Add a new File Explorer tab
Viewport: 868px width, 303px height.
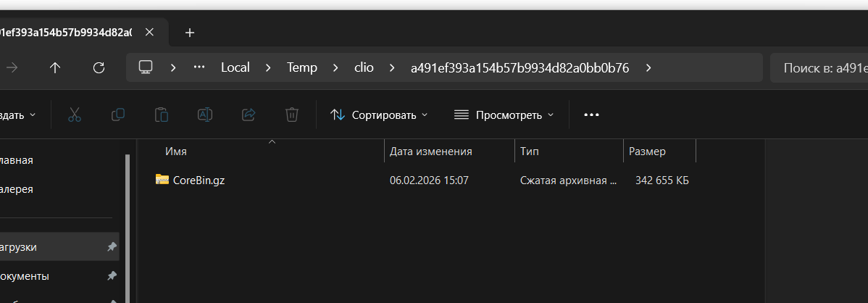[x=190, y=33]
